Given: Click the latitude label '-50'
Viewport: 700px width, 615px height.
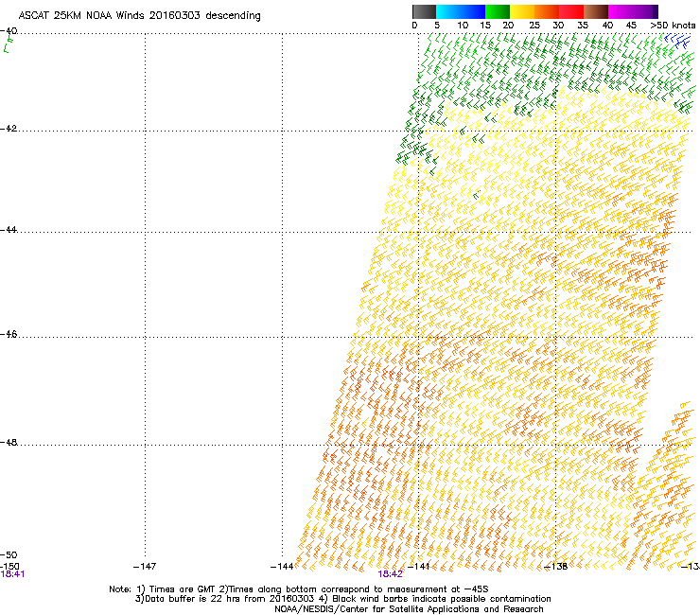Looking at the screenshot, I should 9,555.
